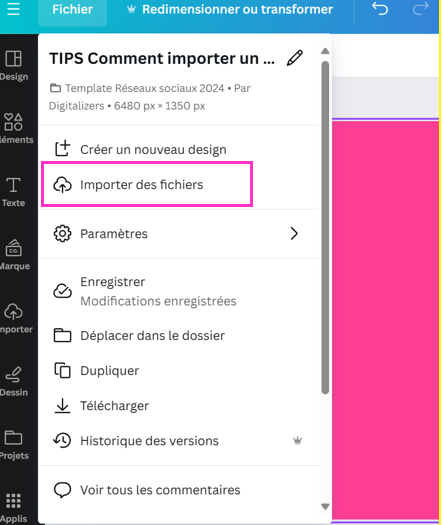This screenshot has width=444, height=525.
Task: Undo the last action
Action: click(x=380, y=9)
